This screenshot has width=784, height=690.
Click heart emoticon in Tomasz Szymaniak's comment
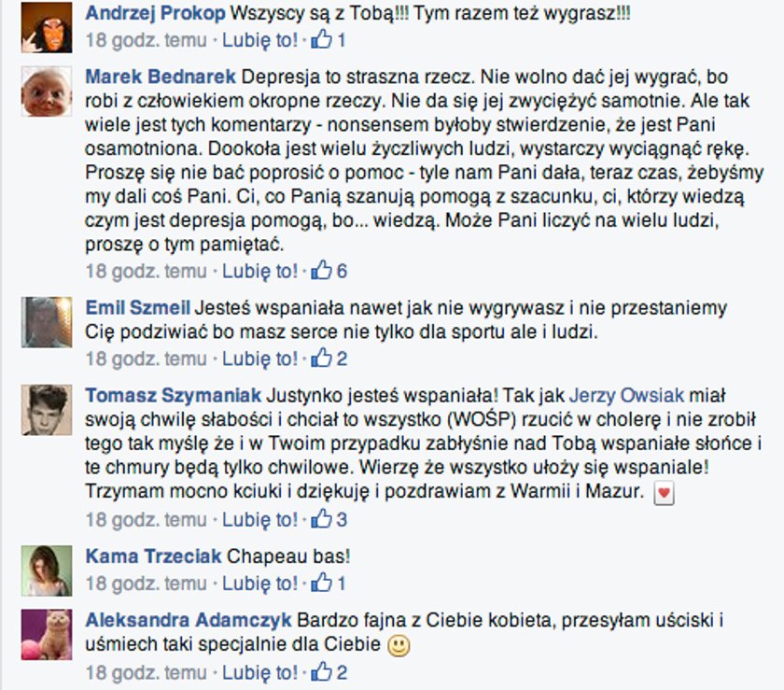pos(664,493)
